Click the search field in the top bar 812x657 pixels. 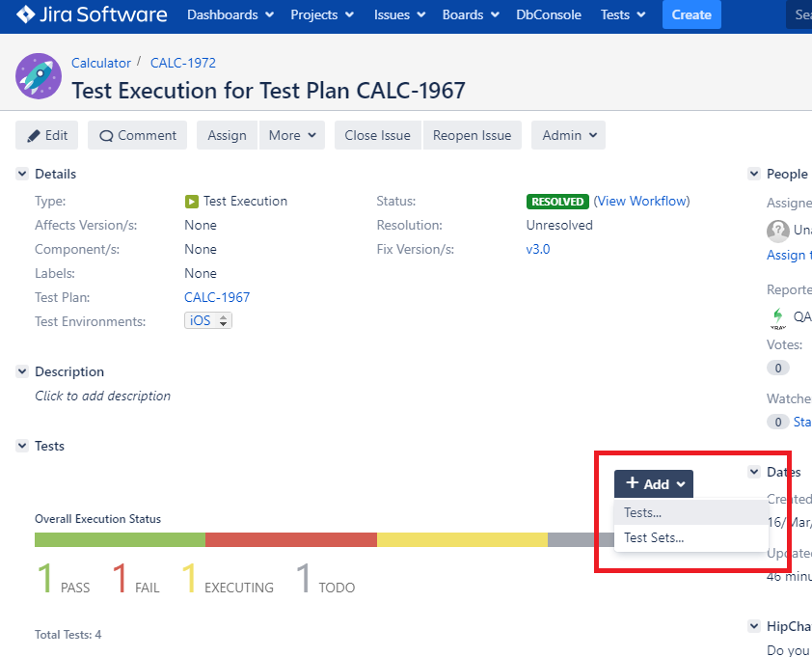[799, 14]
